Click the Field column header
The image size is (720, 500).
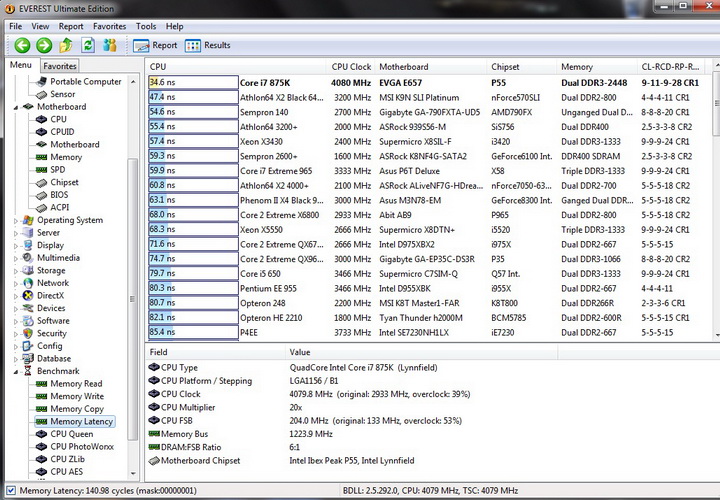point(215,352)
